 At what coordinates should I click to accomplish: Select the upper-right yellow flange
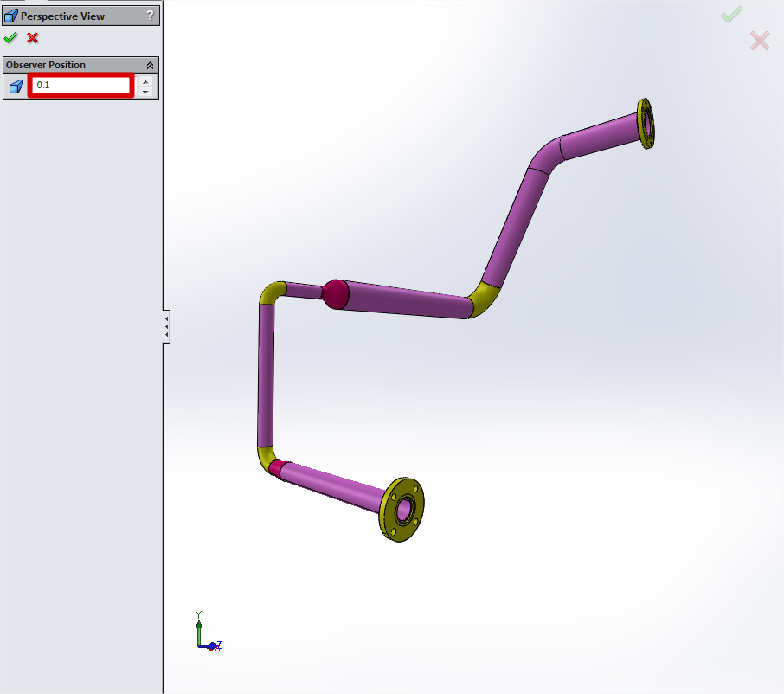pyautogui.click(x=646, y=124)
